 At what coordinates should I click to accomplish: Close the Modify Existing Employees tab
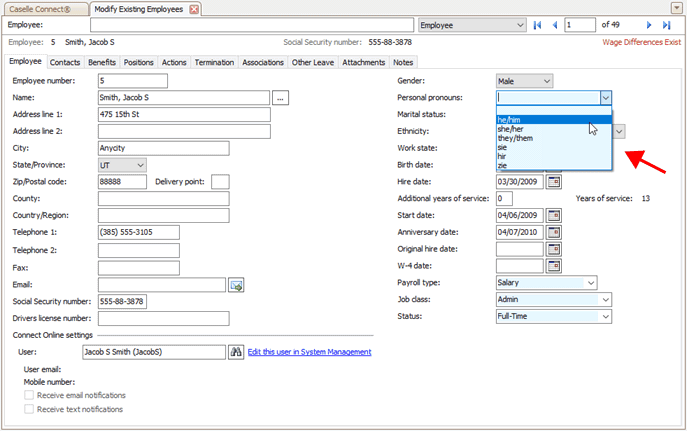click(x=194, y=9)
